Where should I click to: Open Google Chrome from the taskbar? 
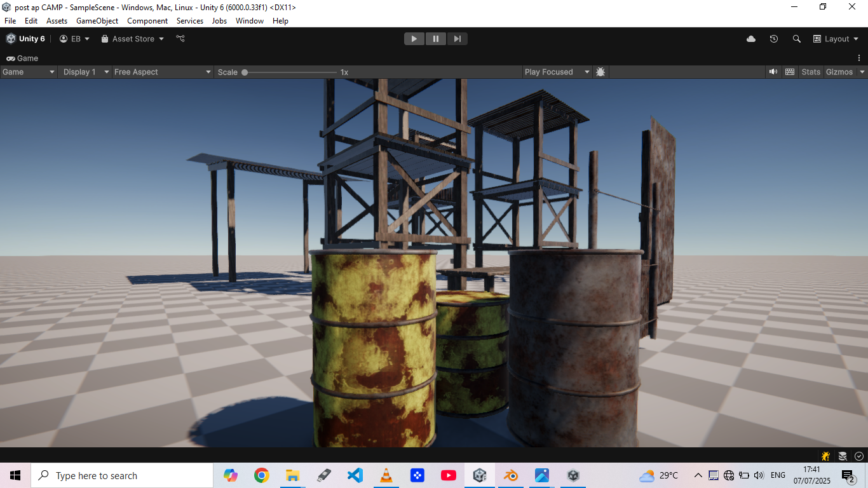pos(261,475)
